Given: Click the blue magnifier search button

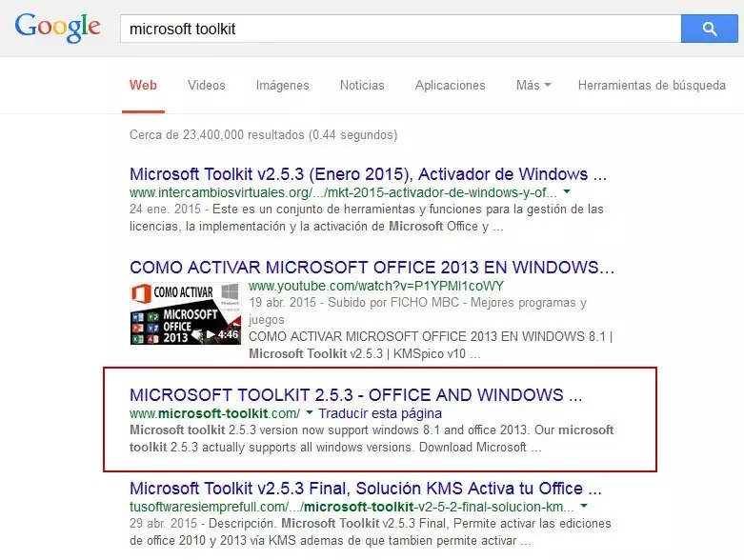Looking at the screenshot, I should pos(709,29).
